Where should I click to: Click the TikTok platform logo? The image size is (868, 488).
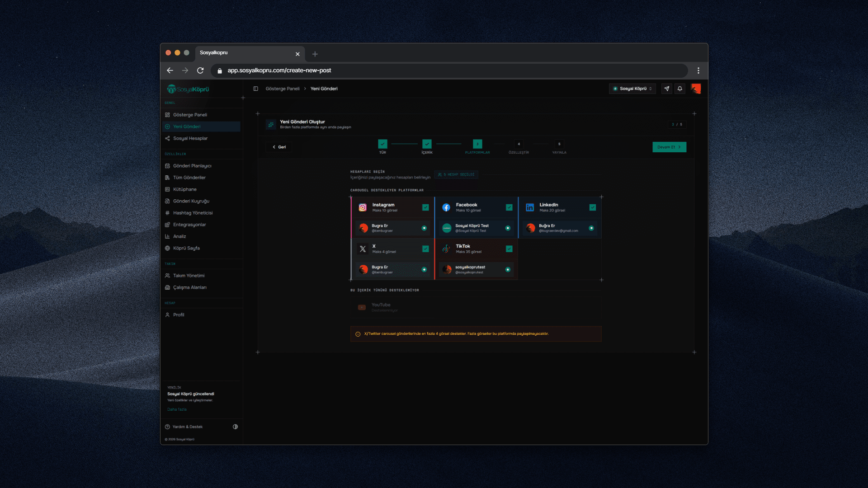tap(446, 249)
